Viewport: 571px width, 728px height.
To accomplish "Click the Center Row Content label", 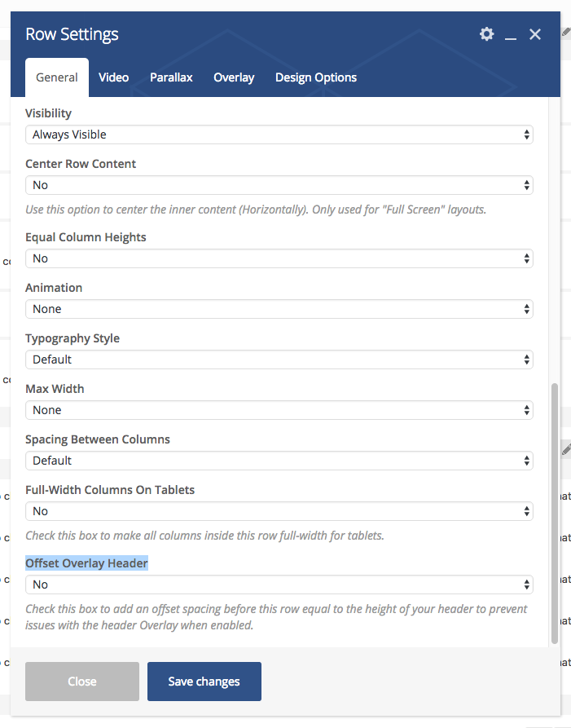I will coord(81,164).
